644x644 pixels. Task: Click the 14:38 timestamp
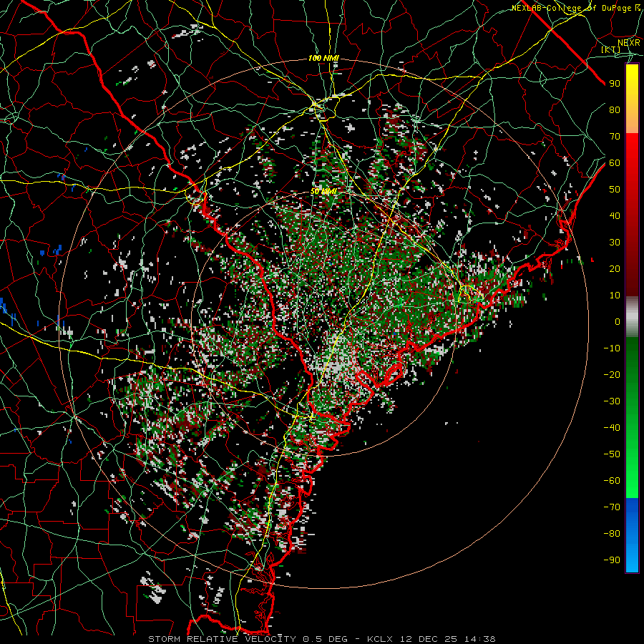(x=479, y=639)
